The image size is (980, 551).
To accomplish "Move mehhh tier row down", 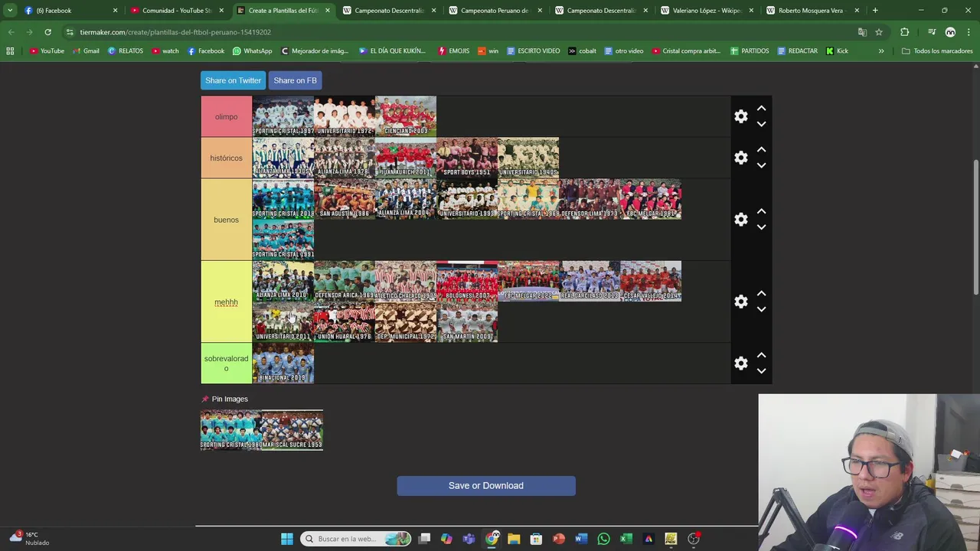I will coord(761,309).
